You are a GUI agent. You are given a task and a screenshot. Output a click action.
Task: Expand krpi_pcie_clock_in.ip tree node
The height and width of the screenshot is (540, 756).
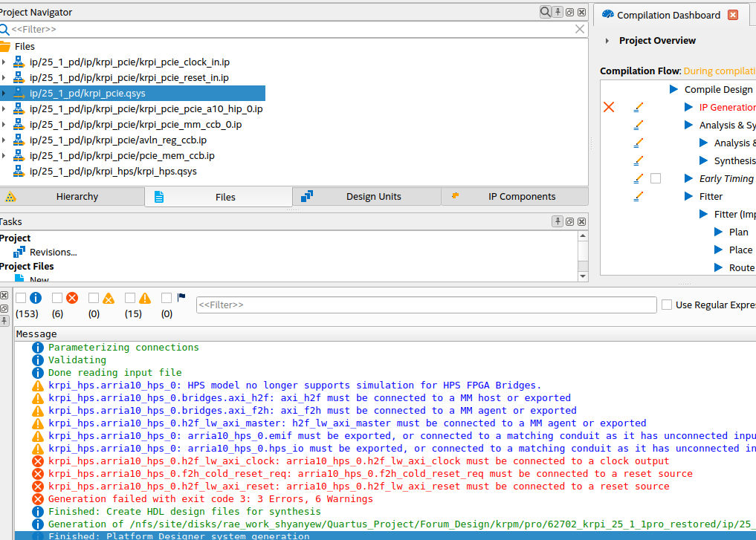[4, 62]
